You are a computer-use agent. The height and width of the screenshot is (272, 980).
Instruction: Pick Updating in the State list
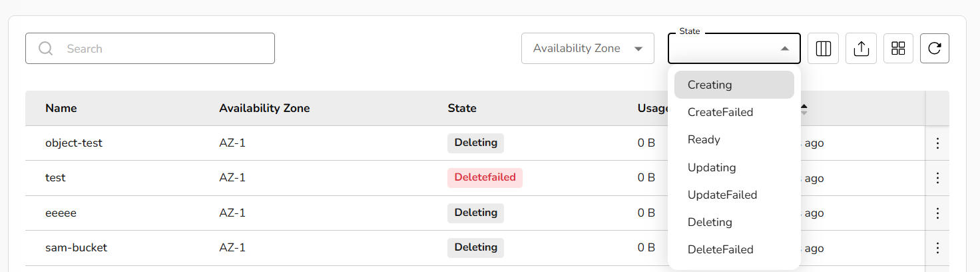pos(712,167)
